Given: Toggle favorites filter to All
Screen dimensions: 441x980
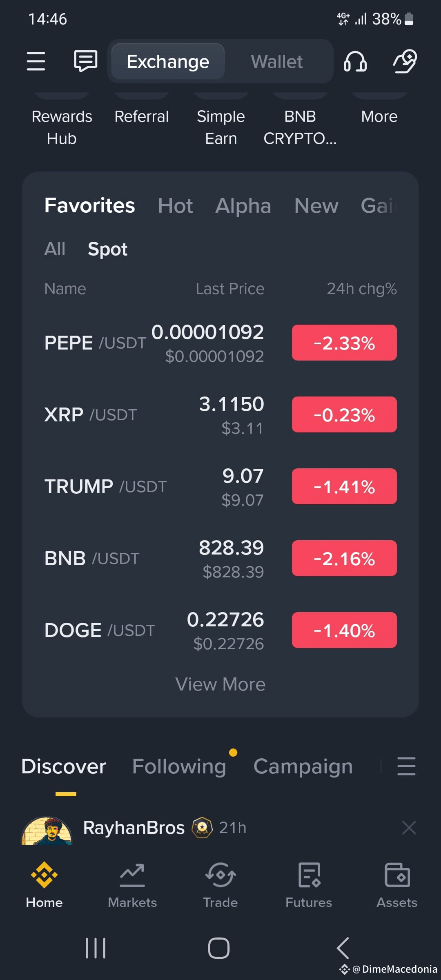Looking at the screenshot, I should click(x=55, y=249).
